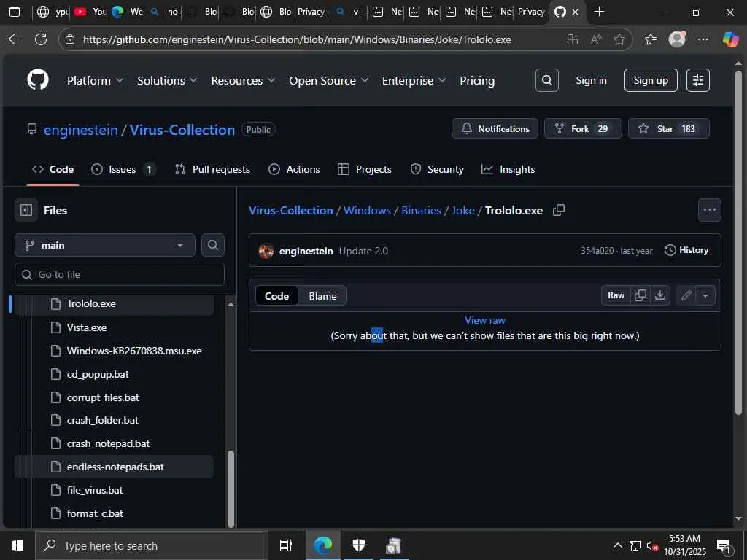Open the more file actions ellipsis

[709, 210]
